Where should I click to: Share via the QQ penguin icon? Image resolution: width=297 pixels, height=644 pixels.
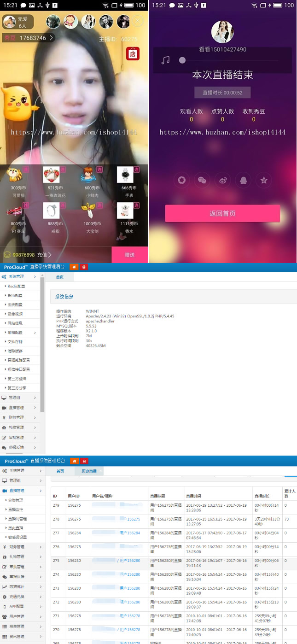click(243, 180)
